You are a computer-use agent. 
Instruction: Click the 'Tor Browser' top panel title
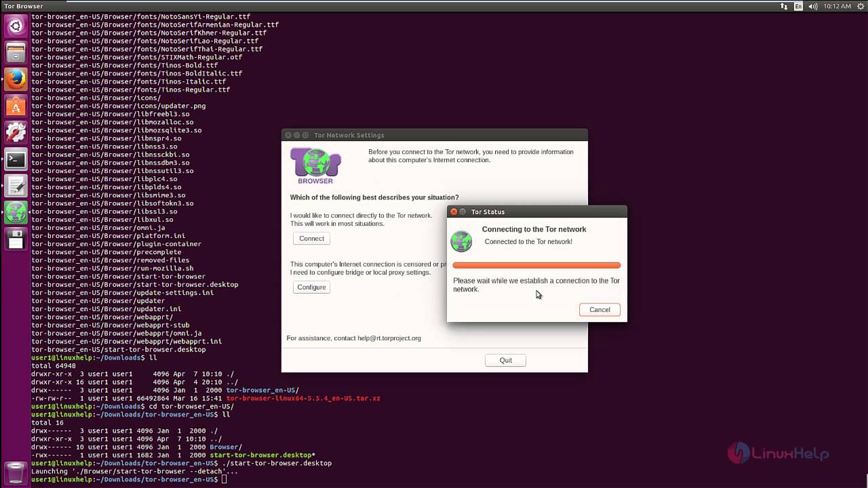tap(24, 6)
